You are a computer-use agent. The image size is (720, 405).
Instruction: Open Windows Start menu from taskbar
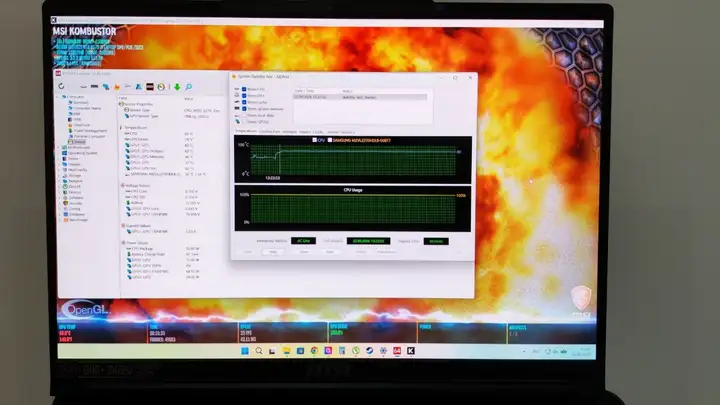click(245, 351)
